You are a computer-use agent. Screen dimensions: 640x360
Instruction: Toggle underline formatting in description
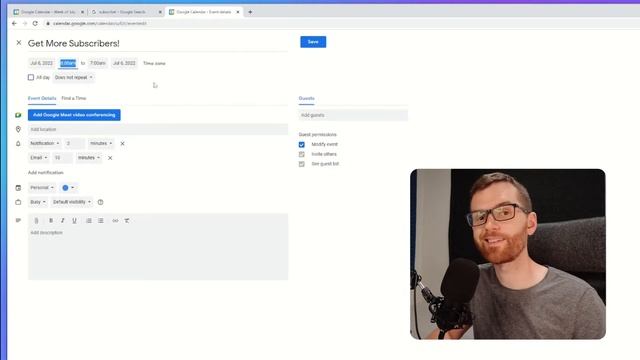74,221
